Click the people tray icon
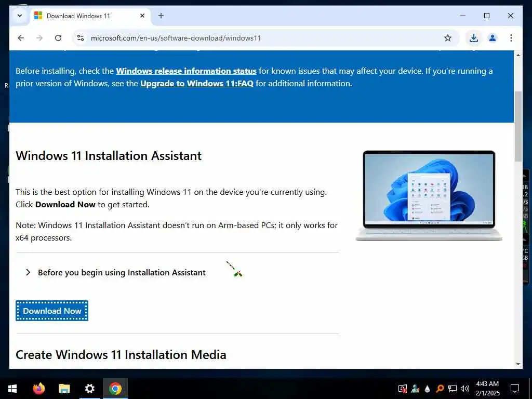The height and width of the screenshot is (399, 532). 415,389
